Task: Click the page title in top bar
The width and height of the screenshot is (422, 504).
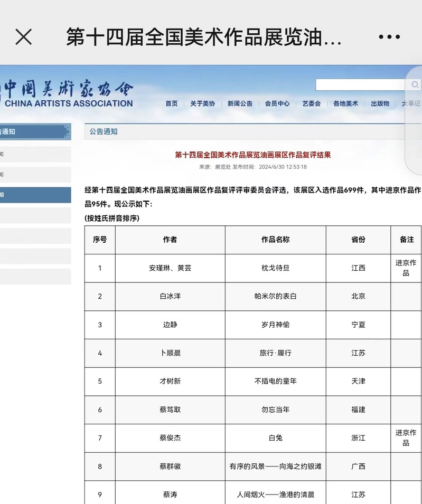Action: tap(203, 37)
